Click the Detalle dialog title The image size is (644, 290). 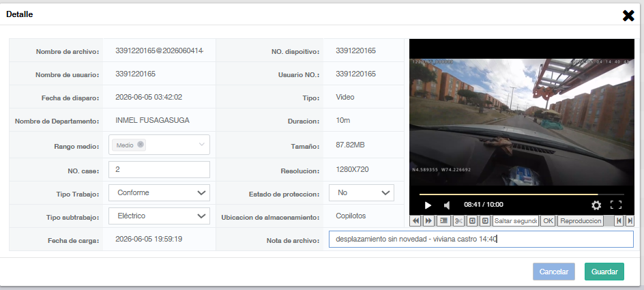tap(19, 14)
